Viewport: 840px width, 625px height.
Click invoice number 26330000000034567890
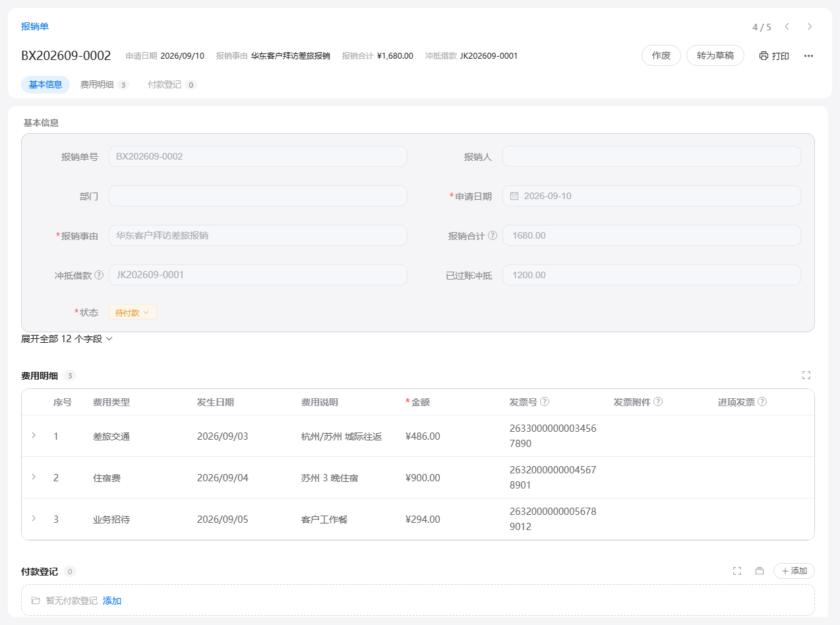coord(553,436)
